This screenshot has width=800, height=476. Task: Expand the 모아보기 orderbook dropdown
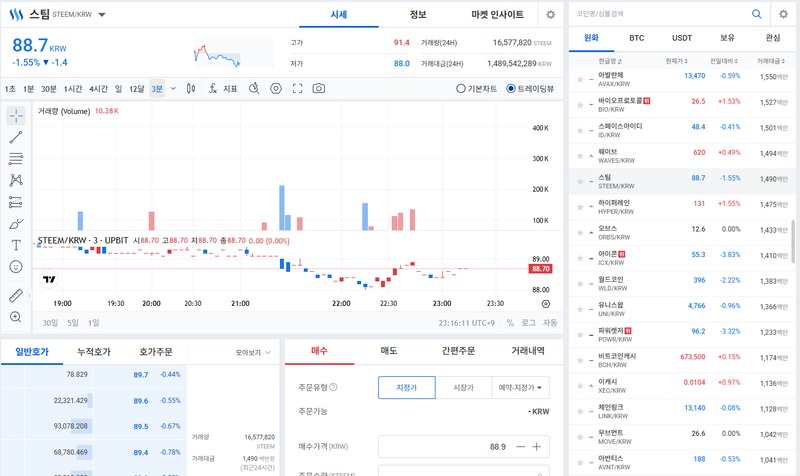[x=253, y=352]
